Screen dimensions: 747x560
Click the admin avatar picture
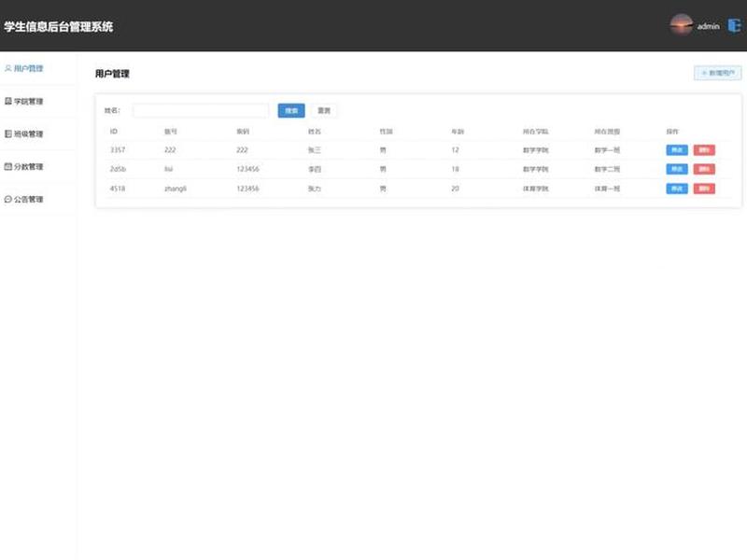(x=682, y=26)
